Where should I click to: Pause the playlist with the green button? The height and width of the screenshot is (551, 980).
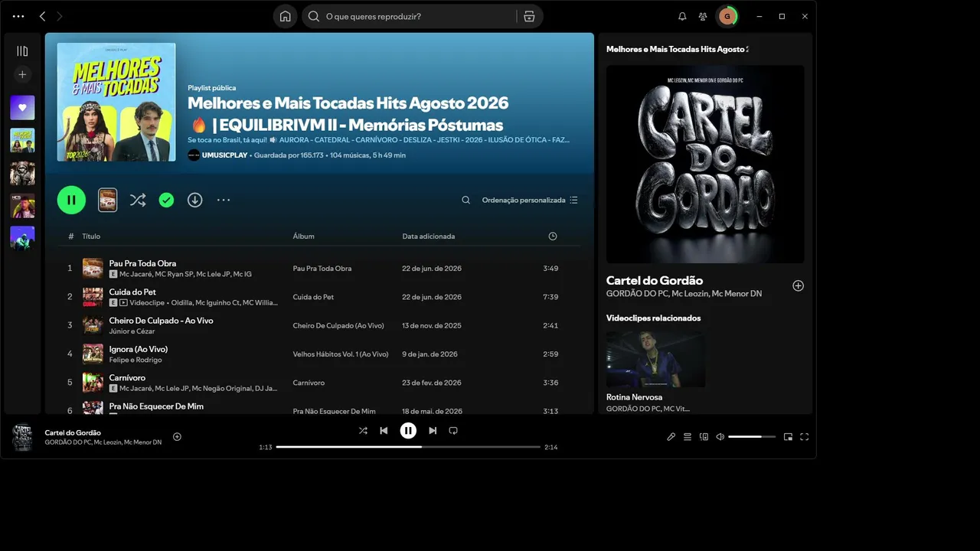pos(71,200)
